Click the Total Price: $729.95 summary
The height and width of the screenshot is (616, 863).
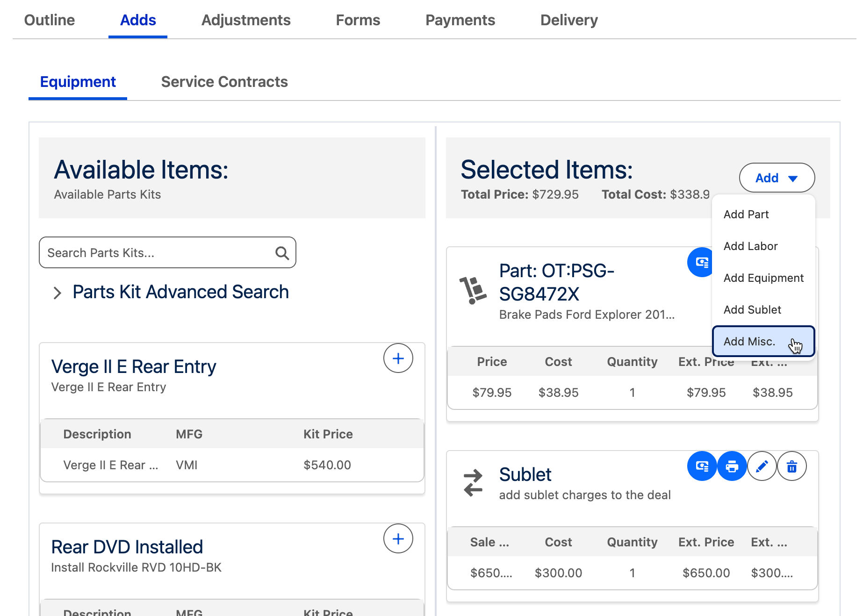[520, 194]
